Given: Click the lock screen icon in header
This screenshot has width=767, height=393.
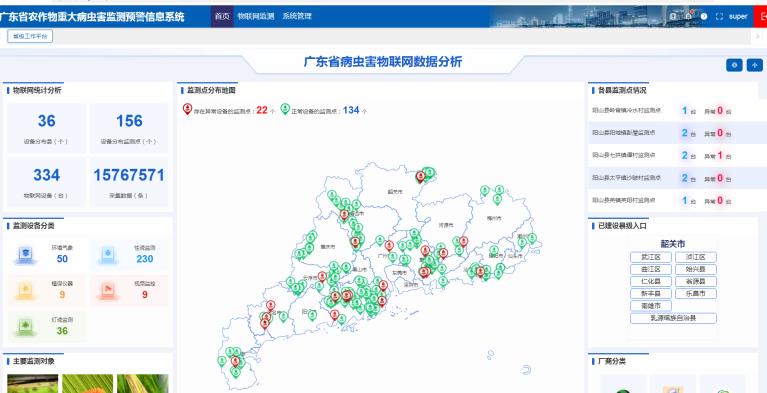Looking at the screenshot, I should click(674, 17).
